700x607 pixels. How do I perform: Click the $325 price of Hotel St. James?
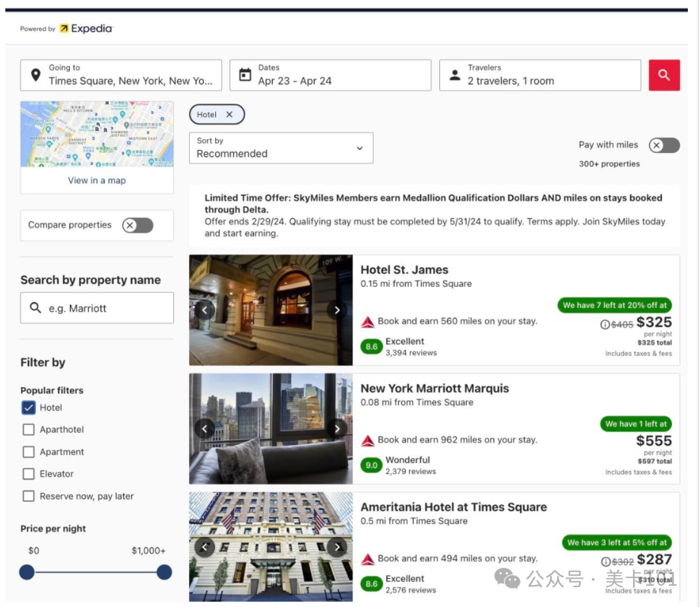click(654, 322)
